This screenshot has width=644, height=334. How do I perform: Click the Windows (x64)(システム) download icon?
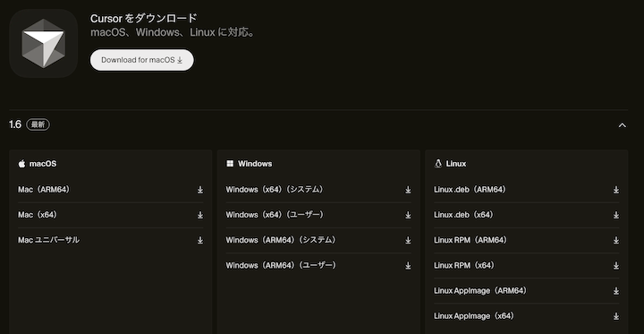(x=408, y=190)
